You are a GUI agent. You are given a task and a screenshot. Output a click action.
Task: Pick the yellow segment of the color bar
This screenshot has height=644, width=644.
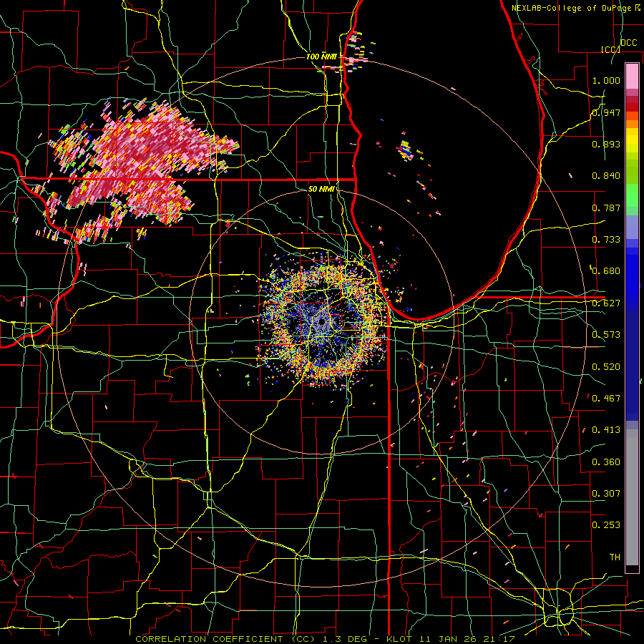coord(632,141)
